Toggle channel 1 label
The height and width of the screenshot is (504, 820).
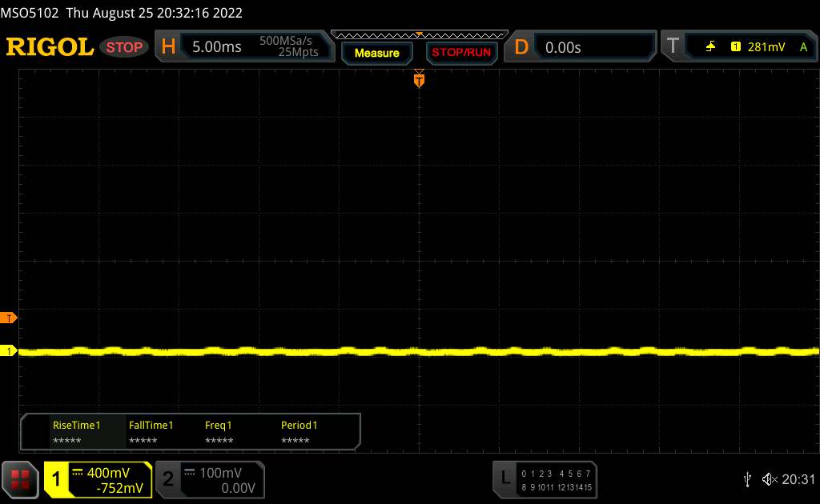56,479
